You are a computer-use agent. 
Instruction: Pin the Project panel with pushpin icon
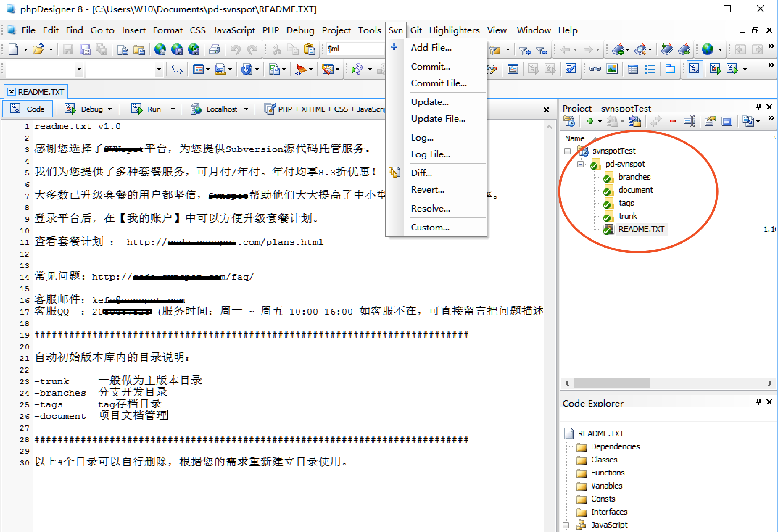758,107
